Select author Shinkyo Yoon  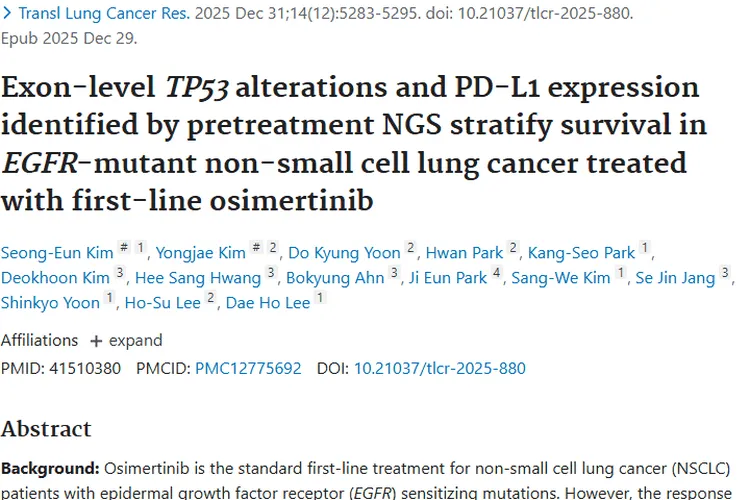[x=50, y=302]
